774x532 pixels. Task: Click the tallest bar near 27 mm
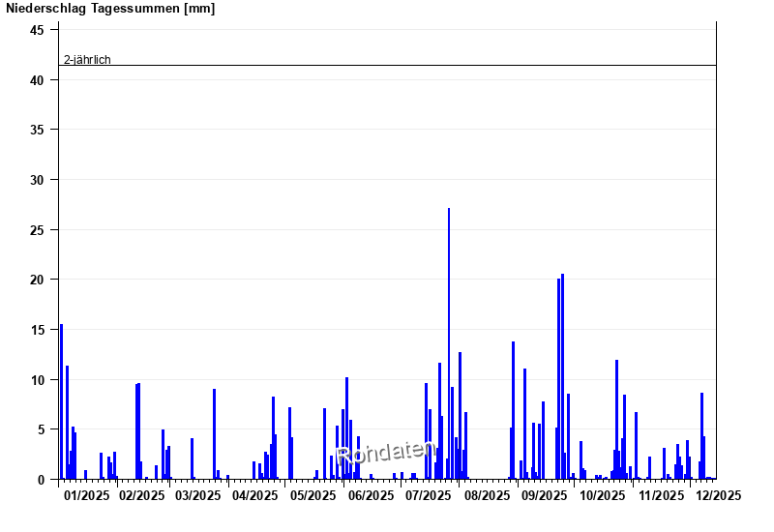click(449, 343)
